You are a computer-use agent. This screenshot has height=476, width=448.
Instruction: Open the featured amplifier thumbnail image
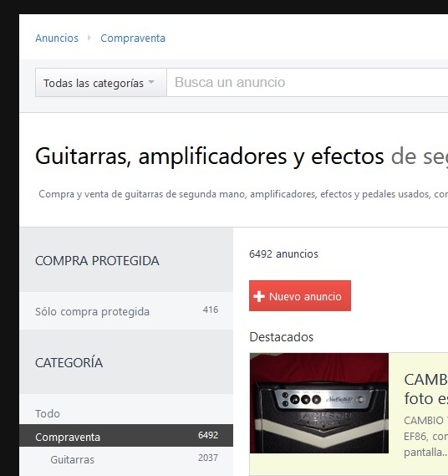point(319,403)
